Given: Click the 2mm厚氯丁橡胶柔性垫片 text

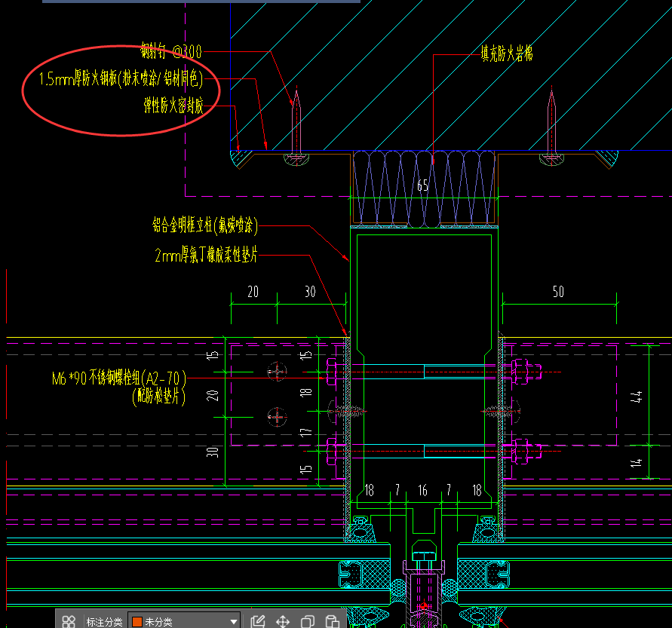Looking at the screenshot, I should (x=206, y=256).
